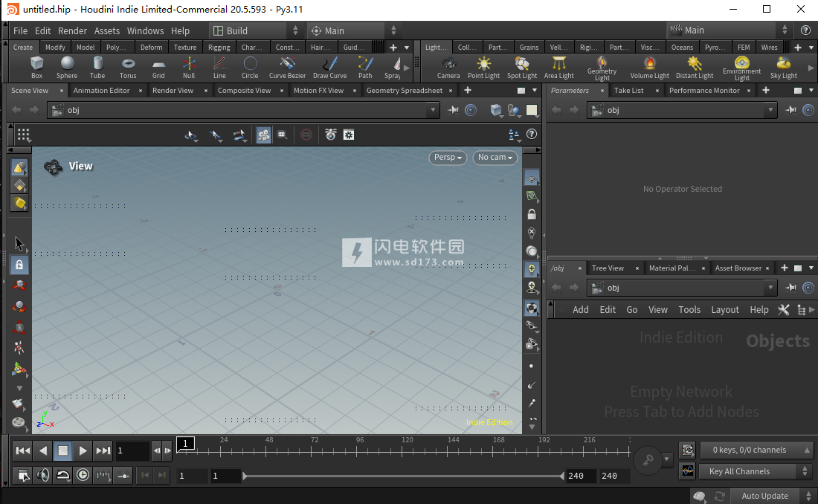
Task: Open the Render menu
Action: 72,30
